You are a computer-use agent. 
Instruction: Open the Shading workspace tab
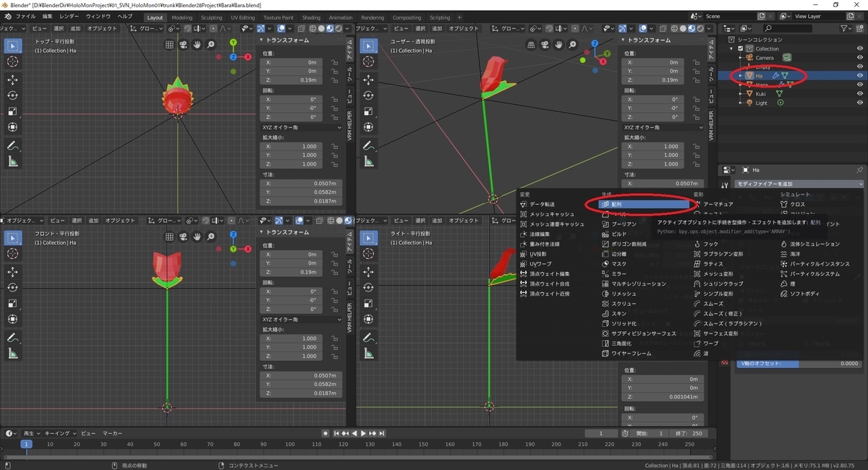point(311,17)
